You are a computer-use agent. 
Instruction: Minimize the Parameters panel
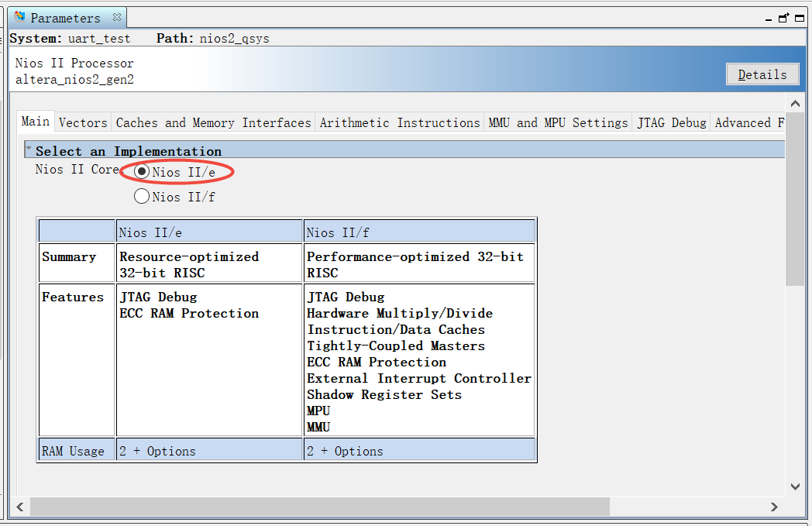[x=769, y=19]
